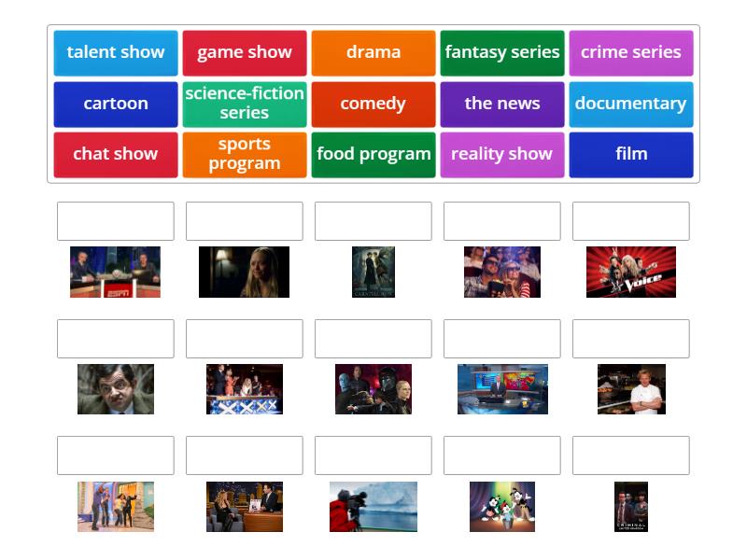The width and height of the screenshot is (747, 560).
Task: Click the 'documentary' word tile
Action: coord(631,104)
